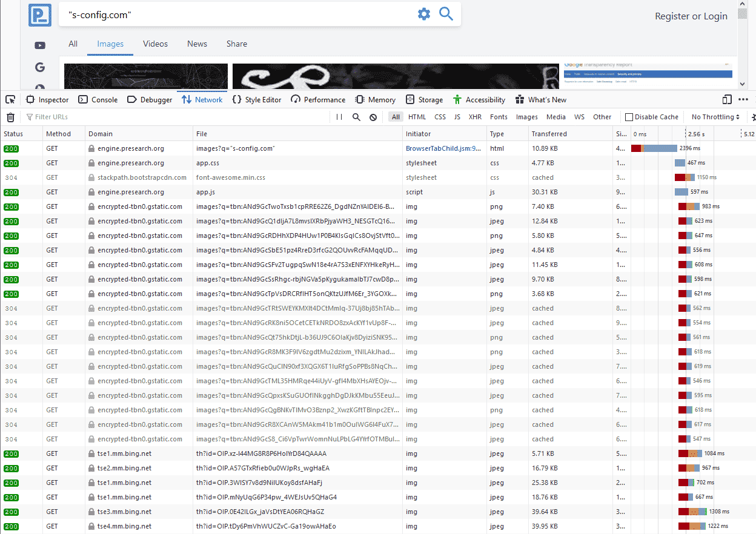
Task: Select the stackpath.bootstrapcdn.com domain cell
Action: click(139, 177)
